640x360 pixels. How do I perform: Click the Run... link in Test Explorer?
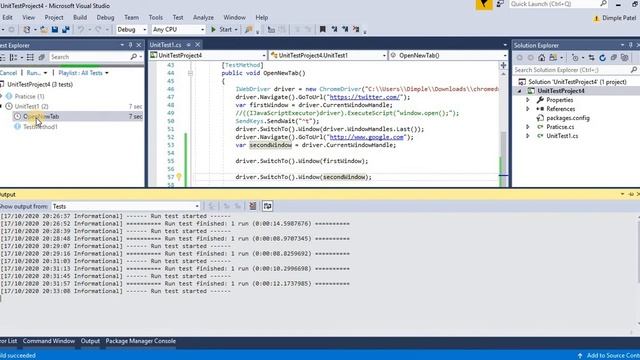pyautogui.click(x=33, y=73)
